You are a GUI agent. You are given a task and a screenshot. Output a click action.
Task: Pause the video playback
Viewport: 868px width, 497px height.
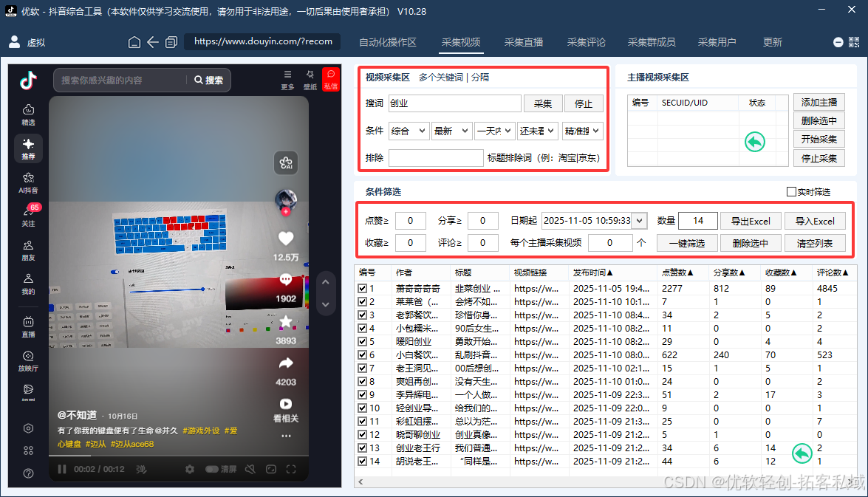pos(62,470)
